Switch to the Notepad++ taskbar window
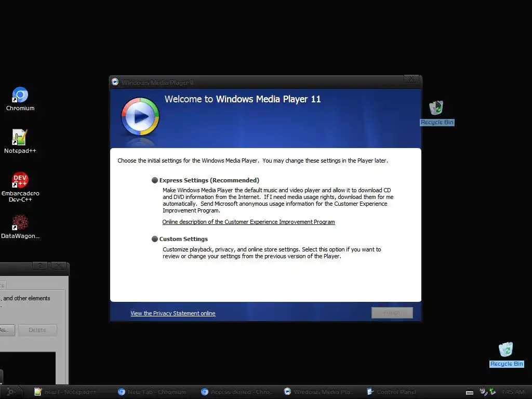The height and width of the screenshot is (399, 532). pyautogui.click(x=65, y=392)
